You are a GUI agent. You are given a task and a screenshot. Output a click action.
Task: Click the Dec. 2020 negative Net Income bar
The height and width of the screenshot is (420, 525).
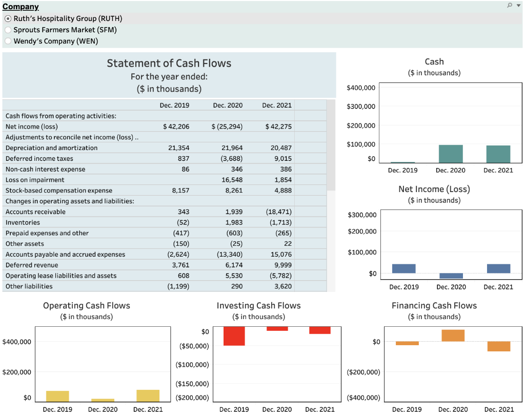pos(451,276)
